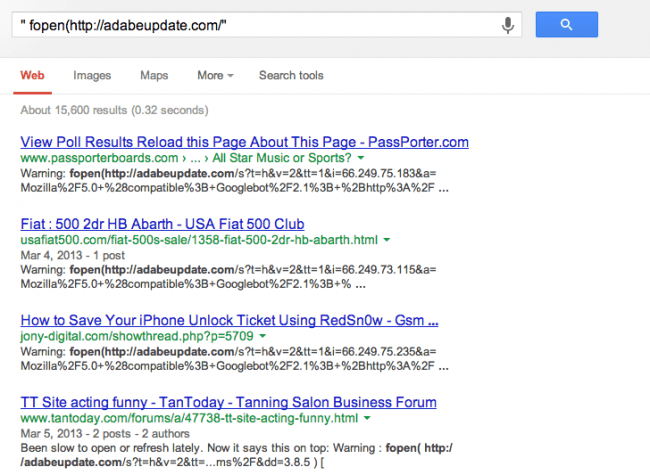Open the More dropdown menu
The height and width of the screenshot is (475, 650).
click(x=215, y=75)
